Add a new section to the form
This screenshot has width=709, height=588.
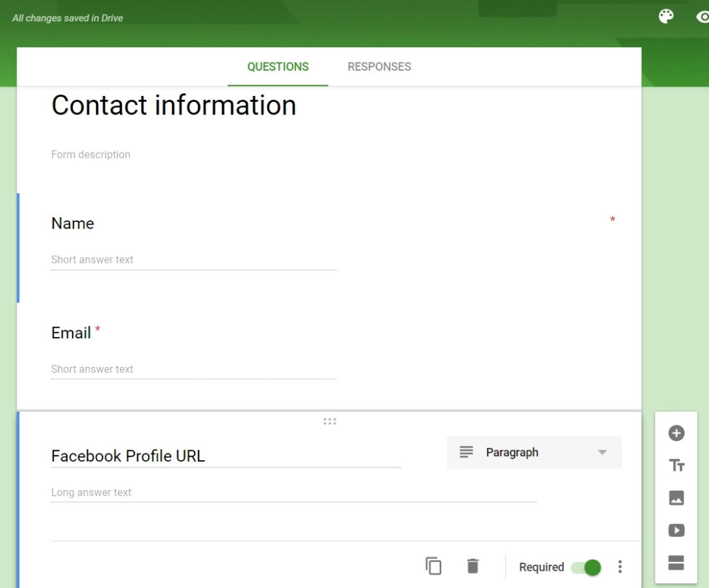point(676,563)
